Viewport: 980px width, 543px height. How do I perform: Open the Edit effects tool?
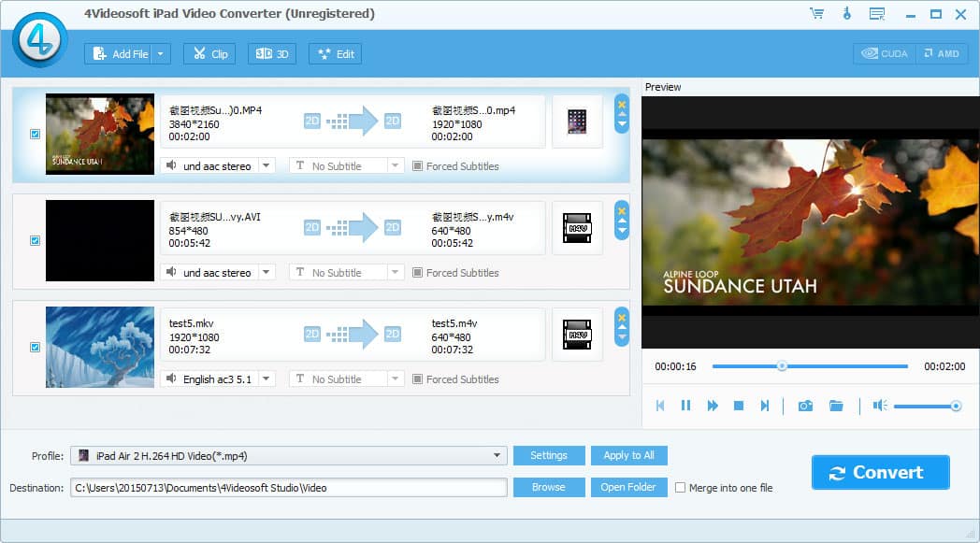[x=336, y=53]
